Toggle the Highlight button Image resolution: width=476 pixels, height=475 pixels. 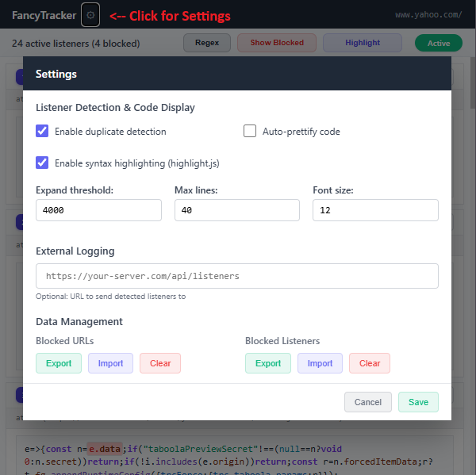coord(363,43)
